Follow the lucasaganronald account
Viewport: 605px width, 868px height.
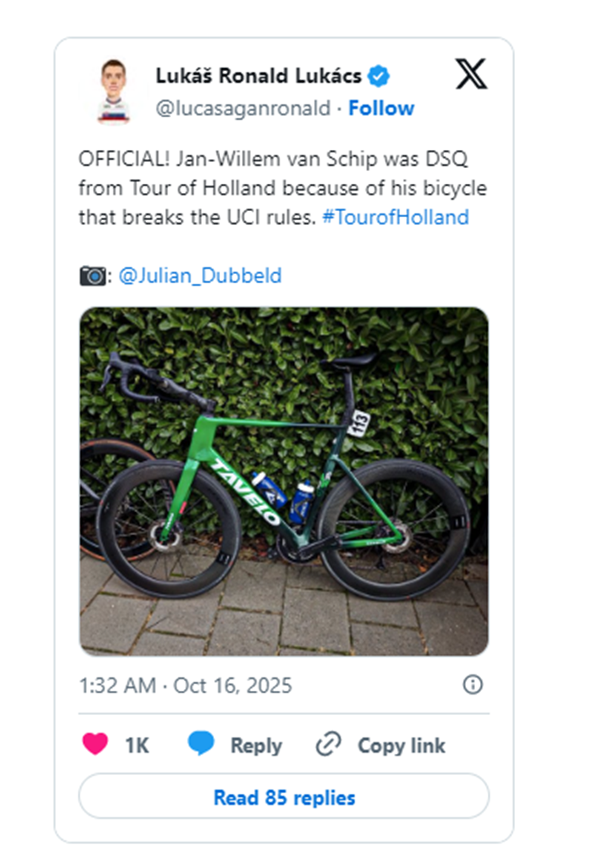click(381, 108)
